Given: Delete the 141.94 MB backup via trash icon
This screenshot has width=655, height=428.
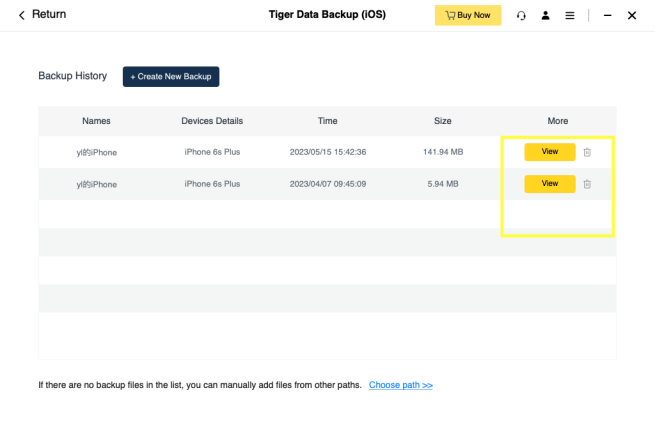Looking at the screenshot, I should pos(587,152).
